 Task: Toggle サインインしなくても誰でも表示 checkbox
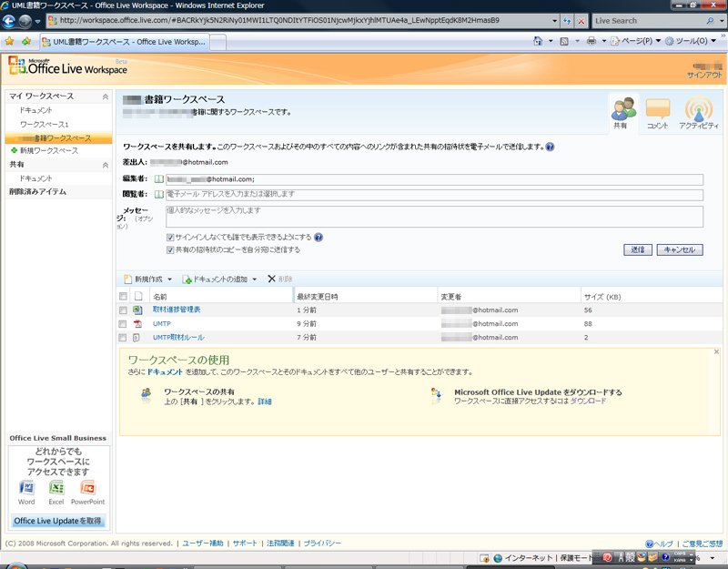[170, 238]
